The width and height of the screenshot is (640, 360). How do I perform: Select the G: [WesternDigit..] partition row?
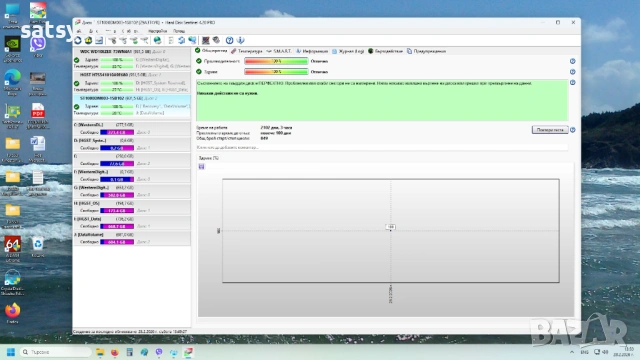[x=131, y=191]
